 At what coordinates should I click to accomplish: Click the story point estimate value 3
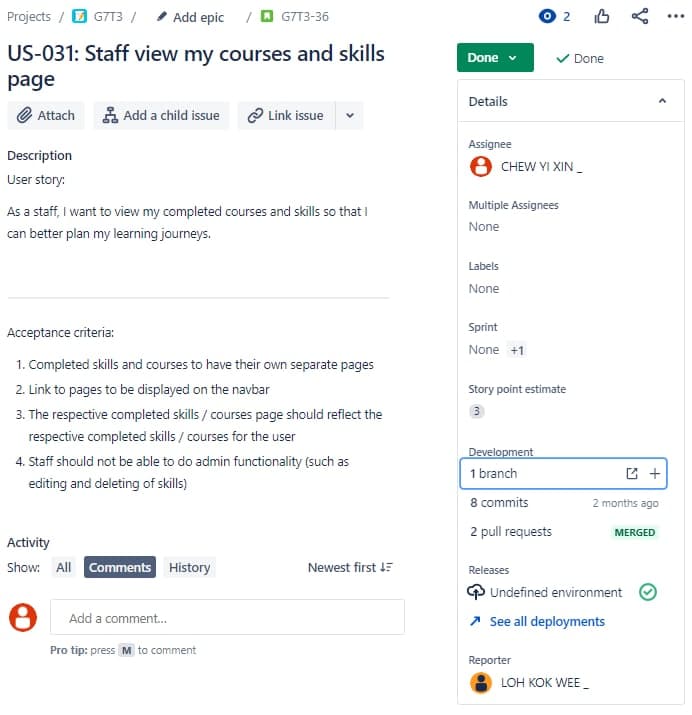coord(477,411)
